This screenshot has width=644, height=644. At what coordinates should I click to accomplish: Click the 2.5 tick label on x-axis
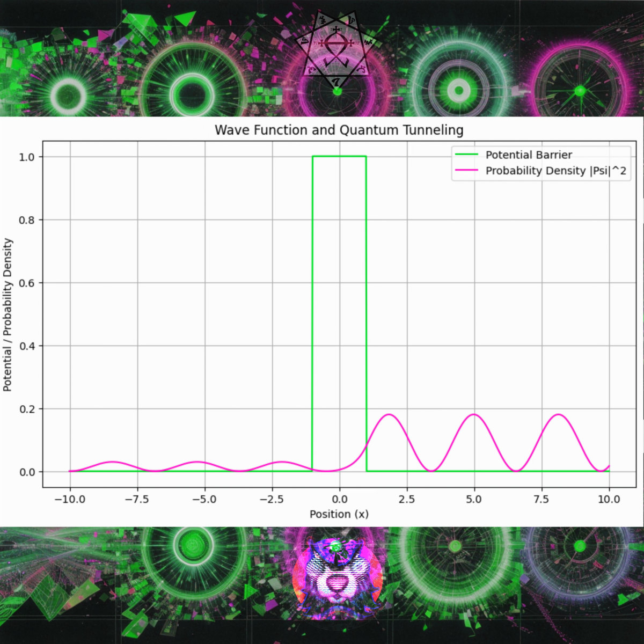407,500
